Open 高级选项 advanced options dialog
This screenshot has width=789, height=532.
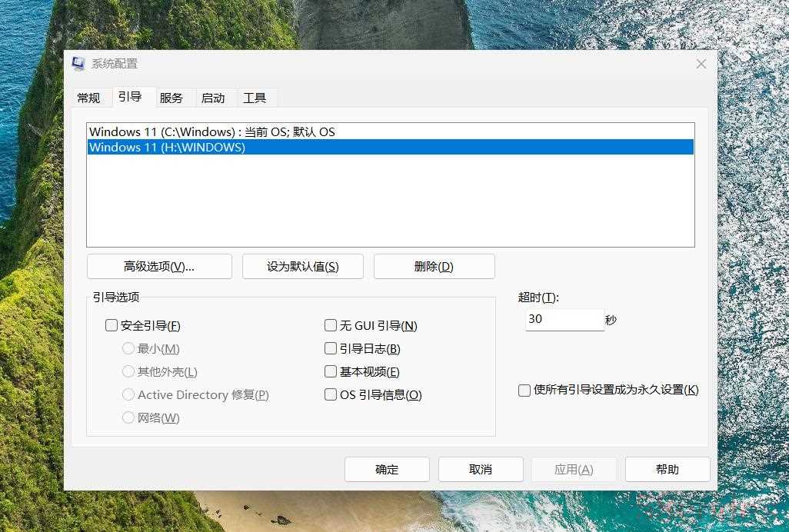[159, 267]
